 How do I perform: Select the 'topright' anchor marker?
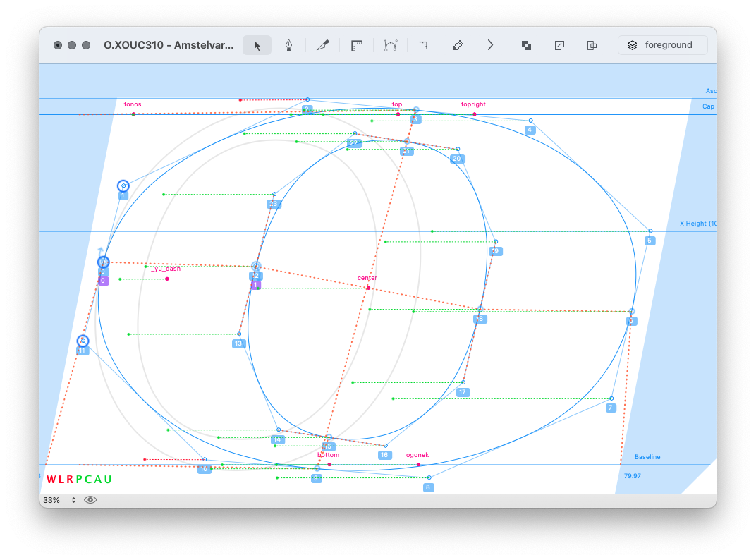(x=474, y=114)
